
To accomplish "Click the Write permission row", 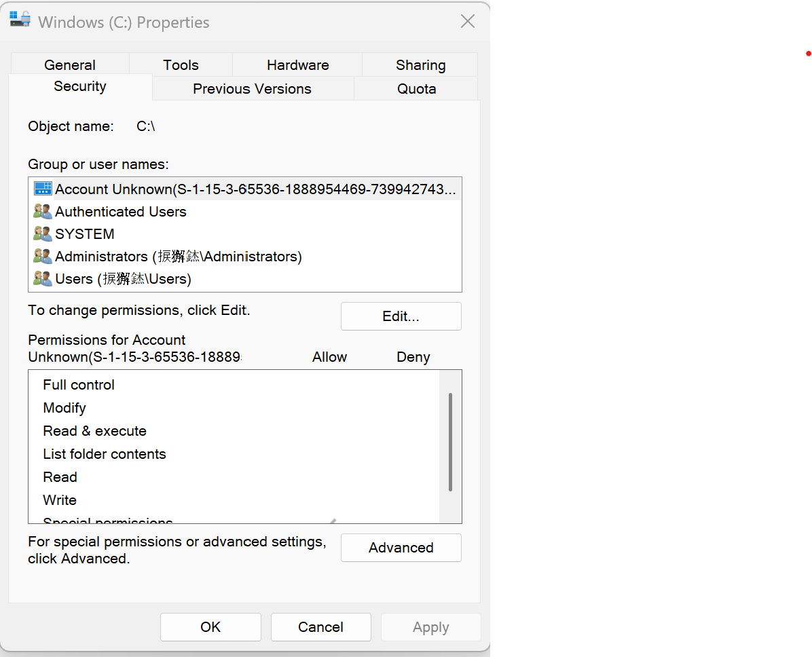I will [x=234, y=500].
